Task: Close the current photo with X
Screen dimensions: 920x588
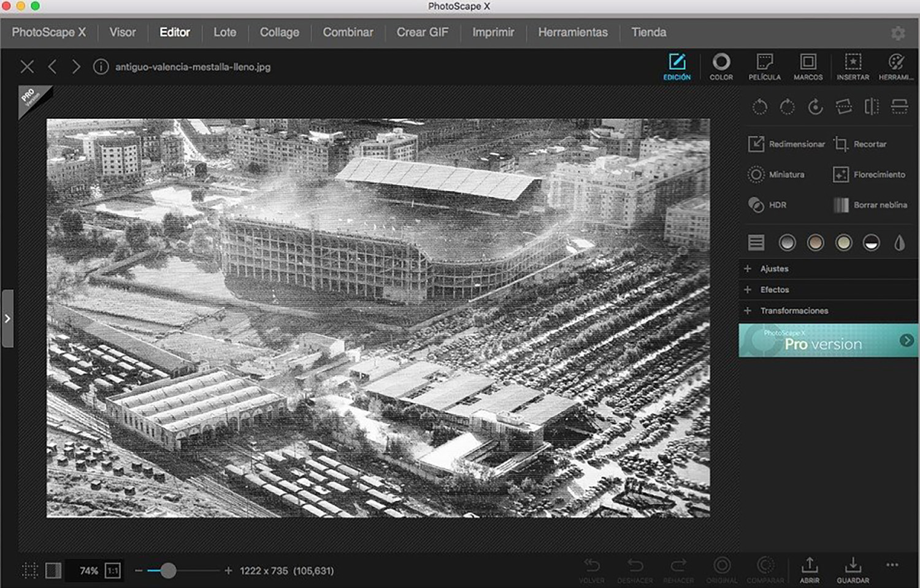Action: point(27,67)
